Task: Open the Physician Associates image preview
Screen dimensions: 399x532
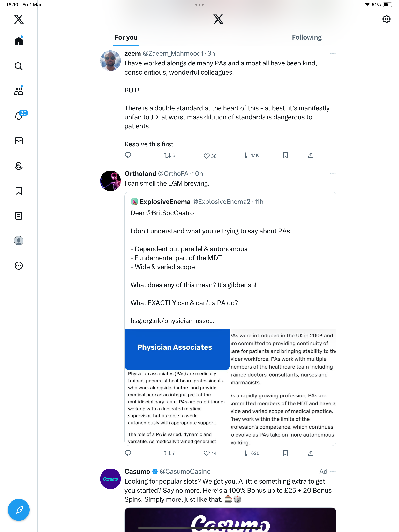Action: pos(230,387)
